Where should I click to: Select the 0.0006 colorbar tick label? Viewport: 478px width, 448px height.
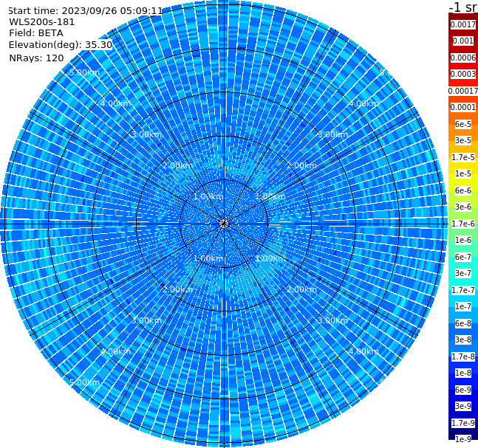[463, 58]
